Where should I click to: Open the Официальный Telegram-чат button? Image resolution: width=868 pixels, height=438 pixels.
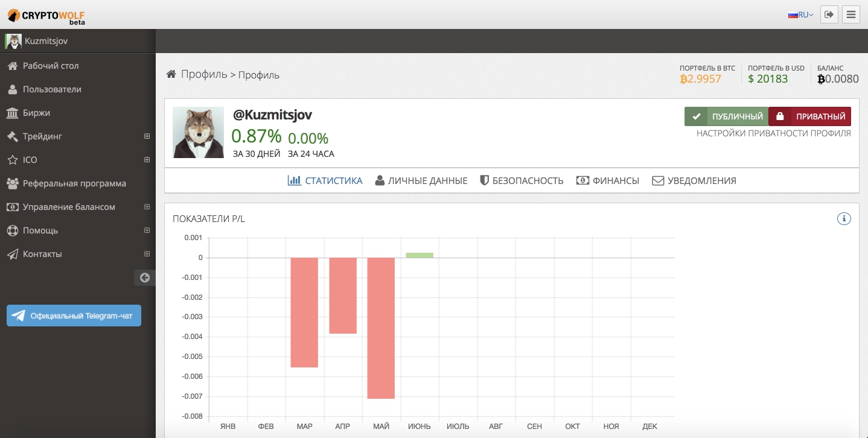click(x=74, y=316)
